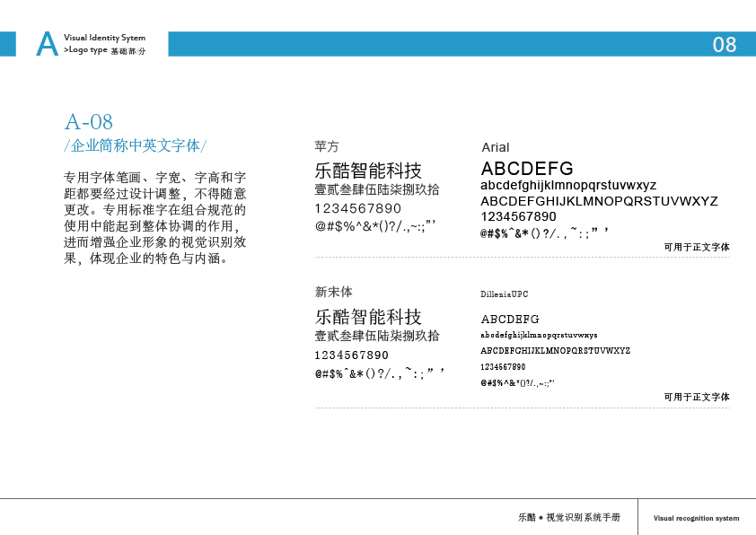Click the paragraph line starting '距都要经过设计调整'

coord(154,194)
